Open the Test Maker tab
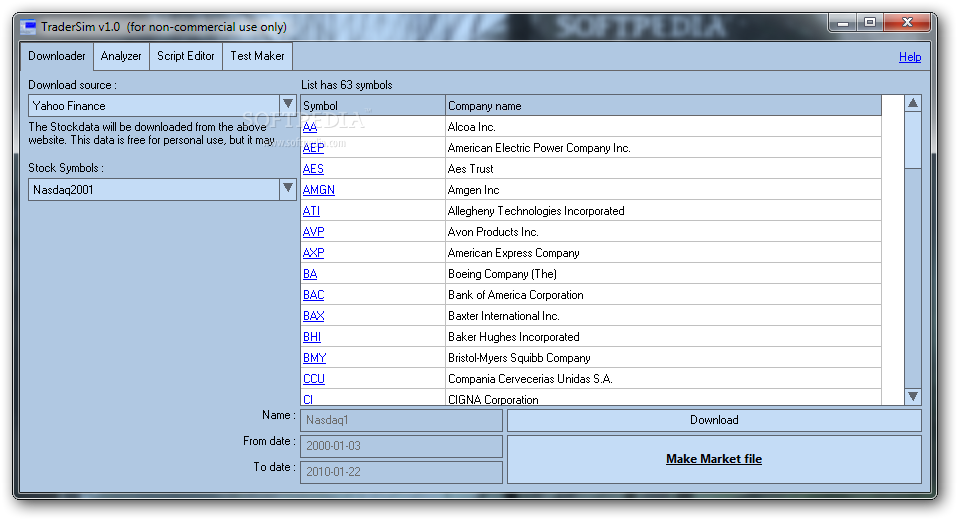Screen dimensions: 958x520 coord(257,56)
